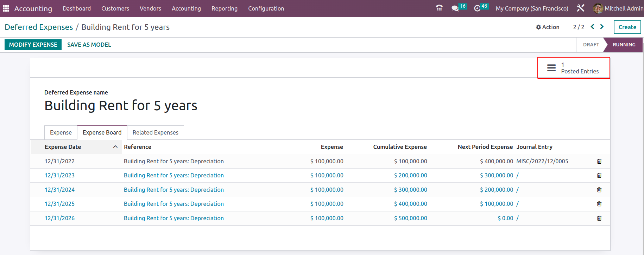Click Mitchell Admin user avatar
This screenshot has height=255, width=644.
[x=598, y=8]
